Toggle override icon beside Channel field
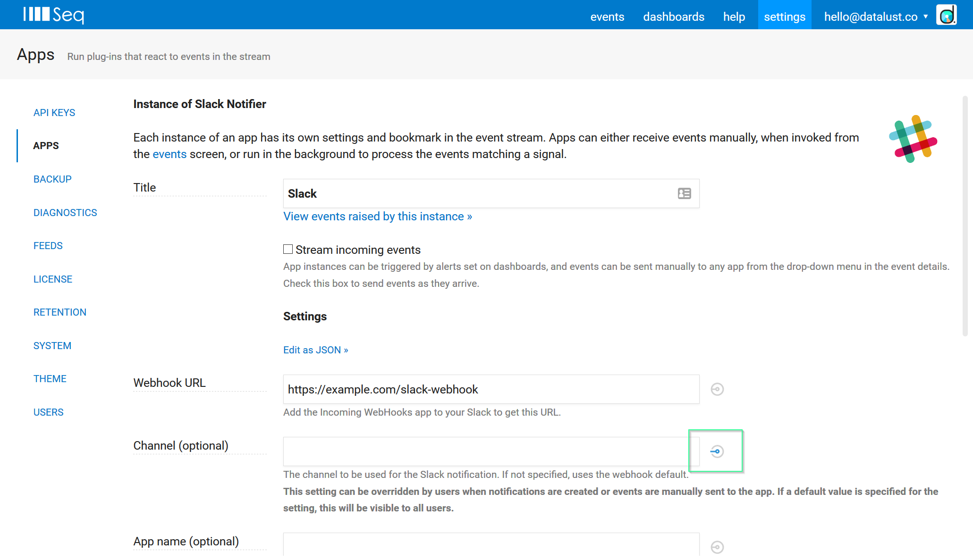The width and height of the screenshot is (973, 560). pyautogui.click(x=717, y=451)
